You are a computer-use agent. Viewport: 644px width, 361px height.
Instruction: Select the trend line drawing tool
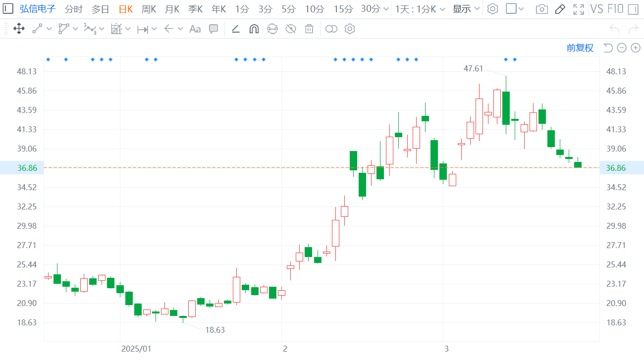coord(37,29)
